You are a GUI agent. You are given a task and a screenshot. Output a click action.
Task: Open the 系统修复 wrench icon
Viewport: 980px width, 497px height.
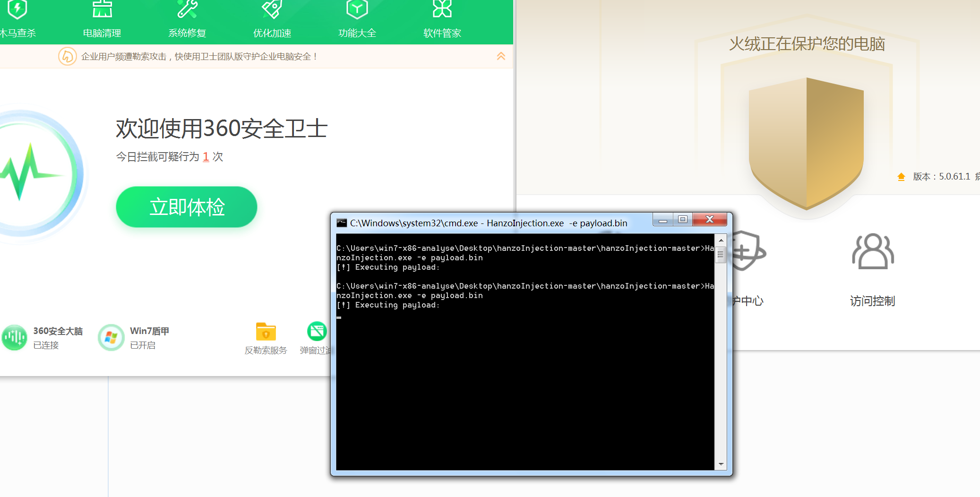tap(187, 9)
